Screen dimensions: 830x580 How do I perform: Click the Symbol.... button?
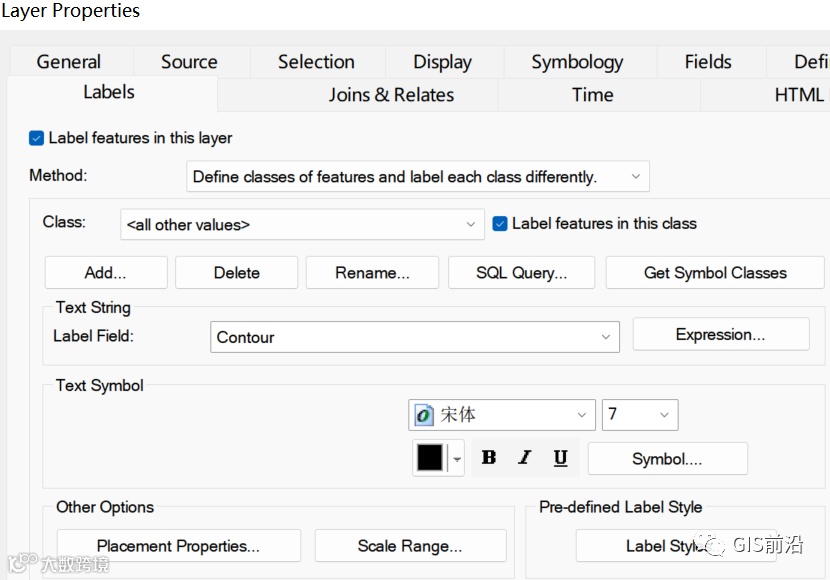coord(667,459)
